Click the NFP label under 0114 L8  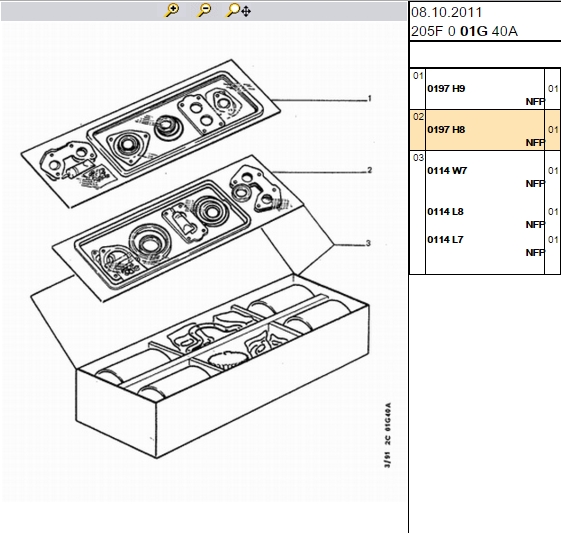pos(535,225)
